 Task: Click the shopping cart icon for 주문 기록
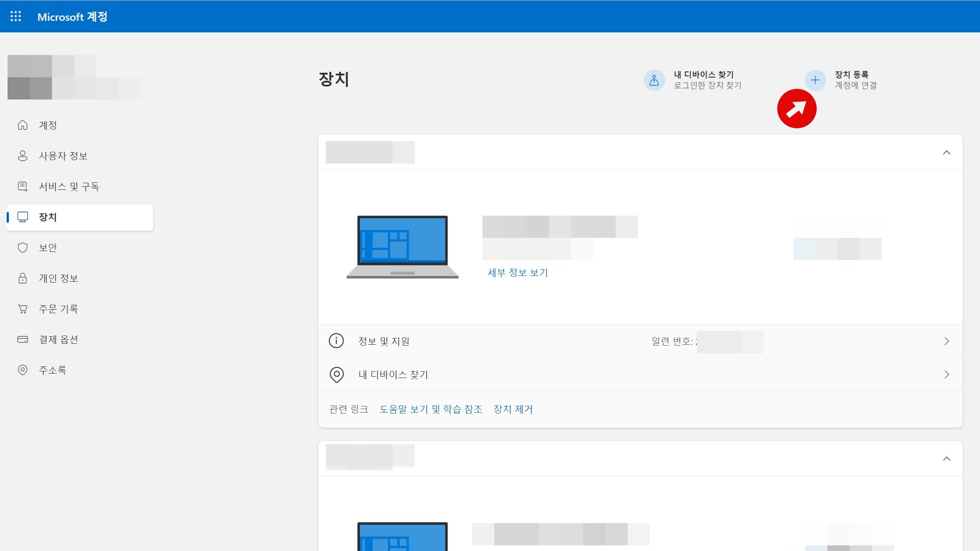(x=23, y=309)
